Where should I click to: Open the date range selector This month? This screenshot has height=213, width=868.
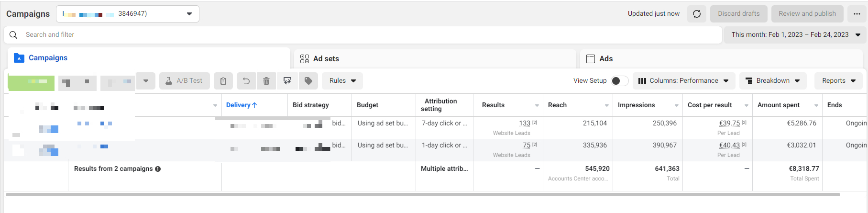[x=795, y=35]
